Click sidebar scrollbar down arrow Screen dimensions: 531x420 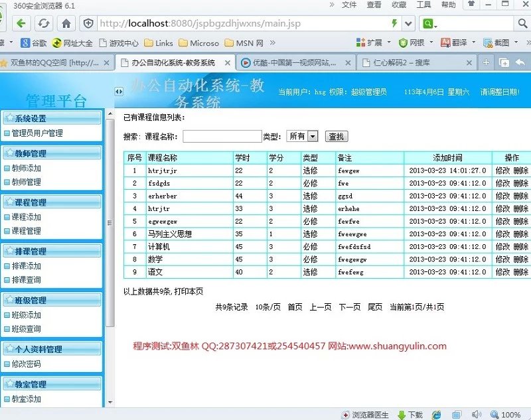[110, 402]
